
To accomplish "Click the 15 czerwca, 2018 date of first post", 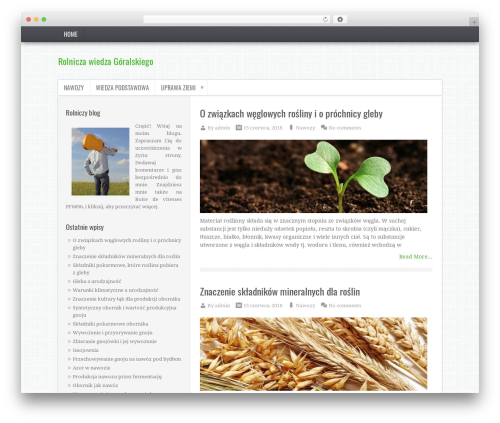I will [263, 128].
